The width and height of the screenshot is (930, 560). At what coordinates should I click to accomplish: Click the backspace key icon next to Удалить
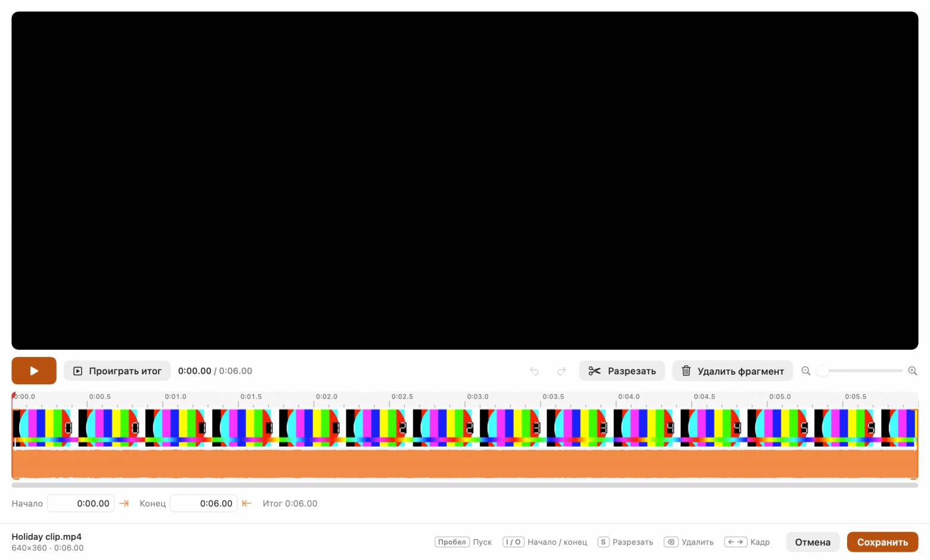[x=671, y=542]
